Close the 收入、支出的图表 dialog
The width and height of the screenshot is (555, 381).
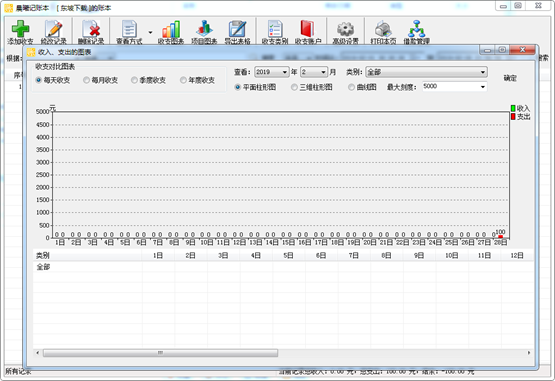point(522,50)
